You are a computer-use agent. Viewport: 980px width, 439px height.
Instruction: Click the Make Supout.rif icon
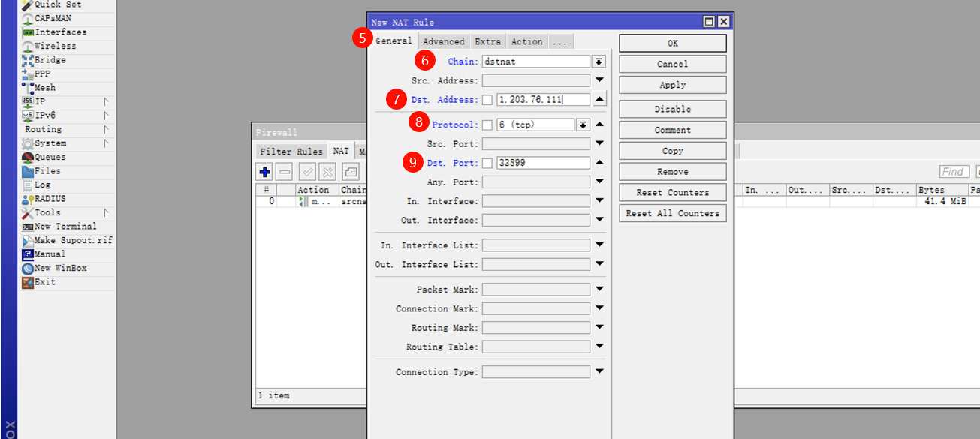(28, 241)
